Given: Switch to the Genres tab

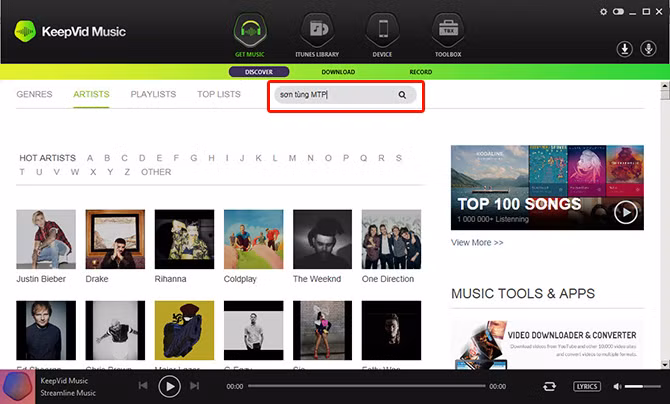Looking at the screenshot, I should coord(35,95).
